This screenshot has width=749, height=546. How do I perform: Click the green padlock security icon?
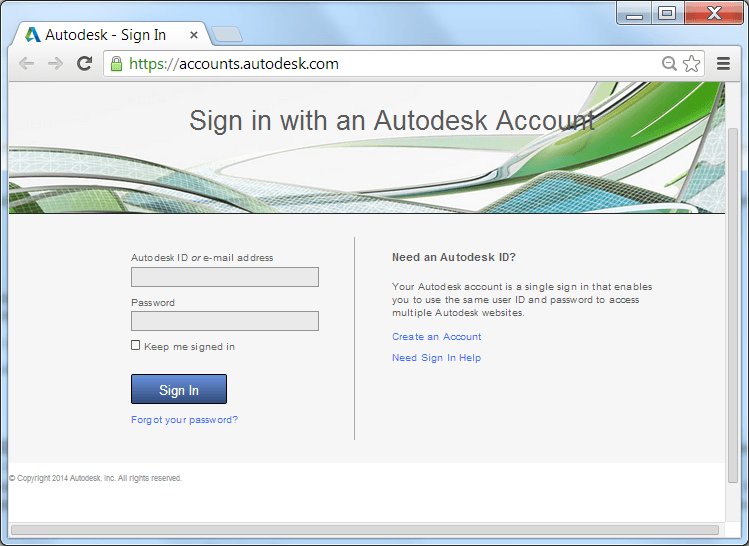[x=116, y=64]
